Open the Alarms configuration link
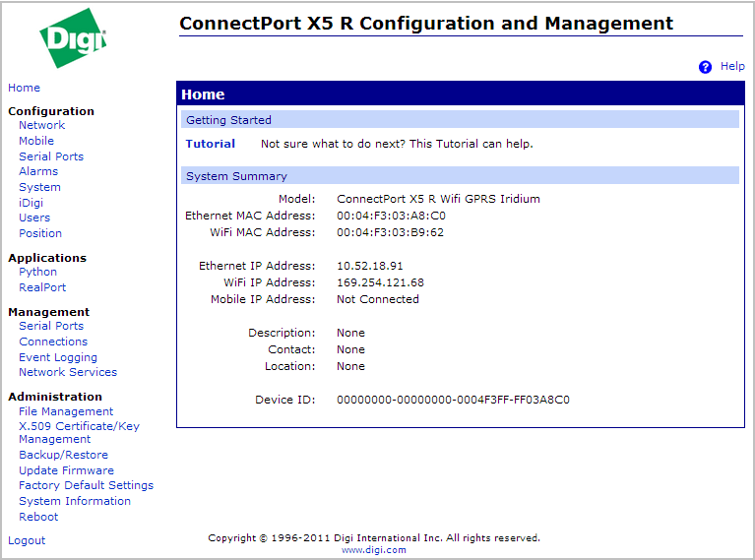 (38, 171)
